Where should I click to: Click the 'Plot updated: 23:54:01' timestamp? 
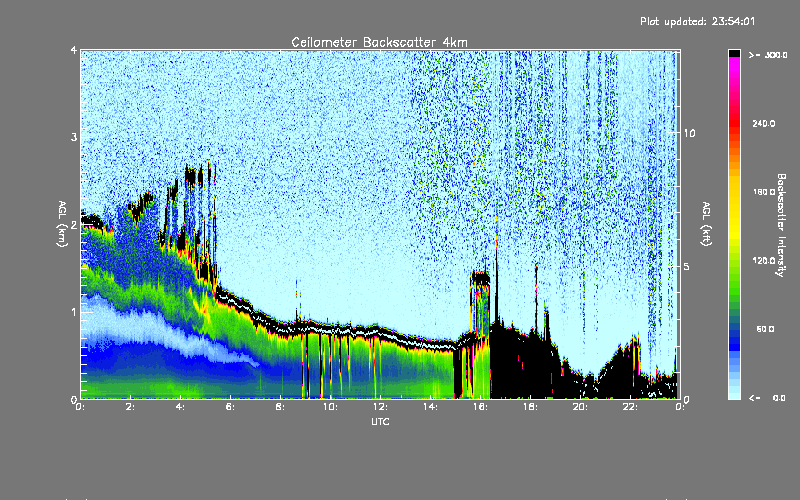point(697,21)
